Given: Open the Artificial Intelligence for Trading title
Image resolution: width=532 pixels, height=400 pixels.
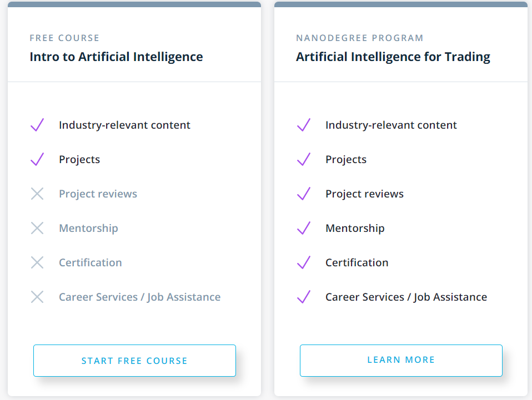Looking at the screenshot, I should pos(393,57).
